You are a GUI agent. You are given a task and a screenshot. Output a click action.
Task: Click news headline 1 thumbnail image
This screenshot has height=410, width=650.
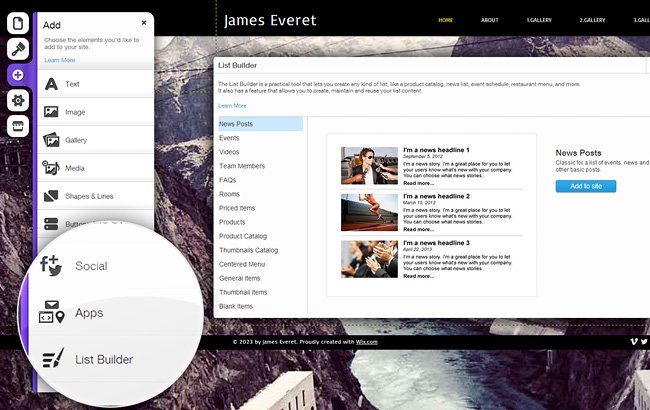coord(369,166)
